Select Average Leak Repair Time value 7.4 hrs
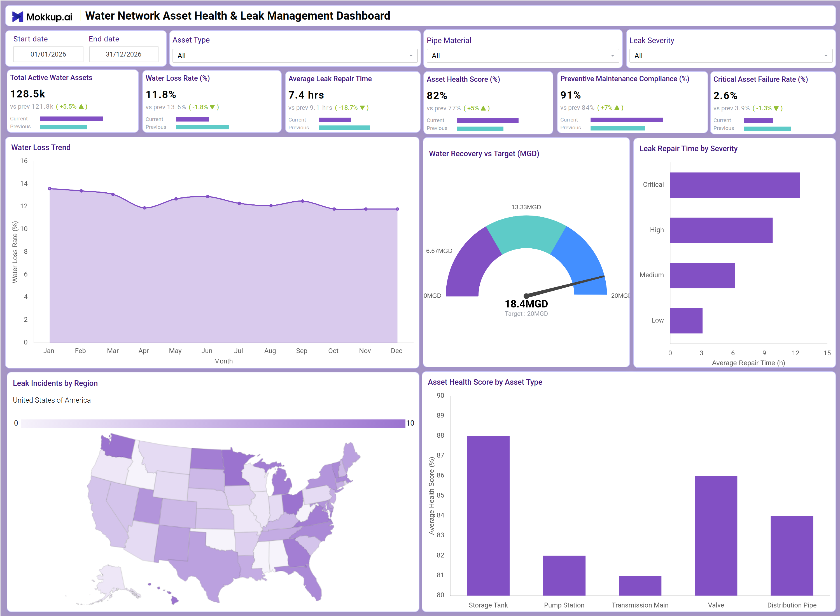840x616 pixels. [306, 95]
